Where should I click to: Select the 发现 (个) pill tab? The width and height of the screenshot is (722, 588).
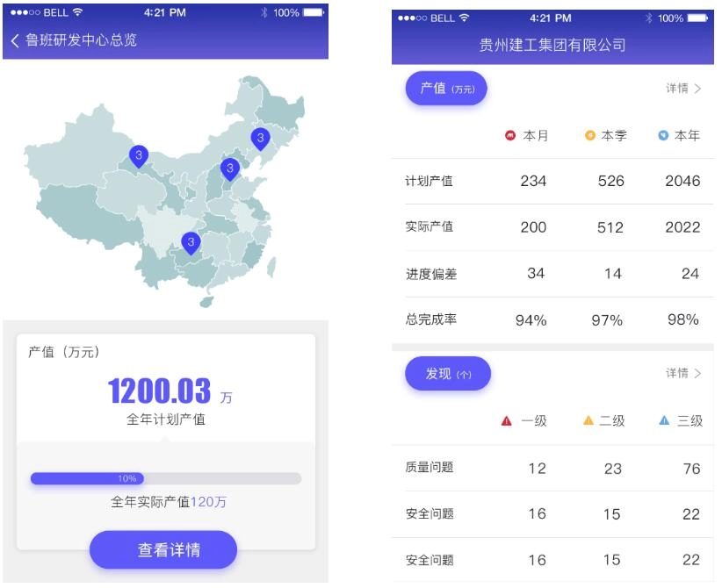(448, 374)
